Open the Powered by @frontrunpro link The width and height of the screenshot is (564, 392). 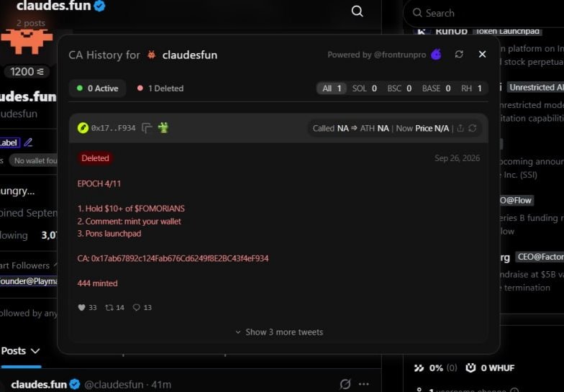377,55
